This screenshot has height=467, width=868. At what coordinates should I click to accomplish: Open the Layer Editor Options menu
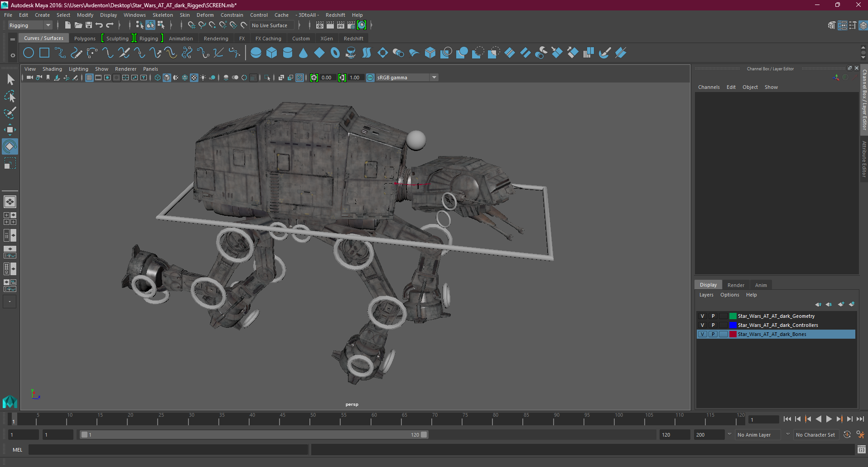pos(729,295)
